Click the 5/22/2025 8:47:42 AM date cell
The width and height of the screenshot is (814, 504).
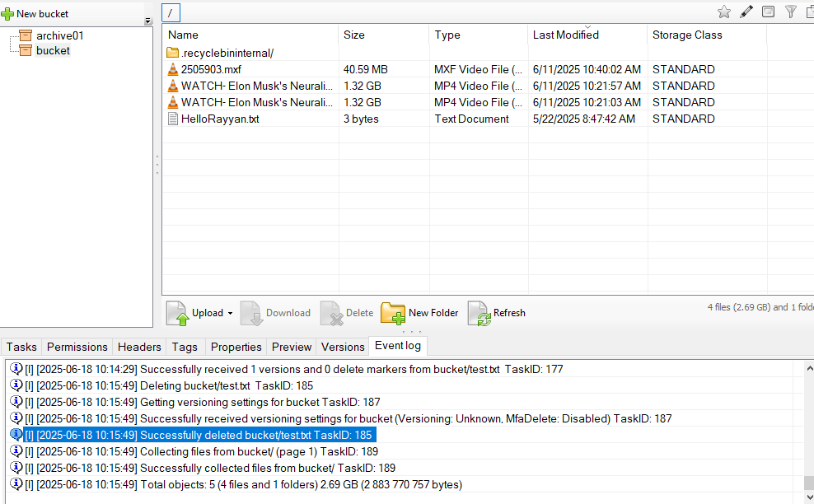583,119
